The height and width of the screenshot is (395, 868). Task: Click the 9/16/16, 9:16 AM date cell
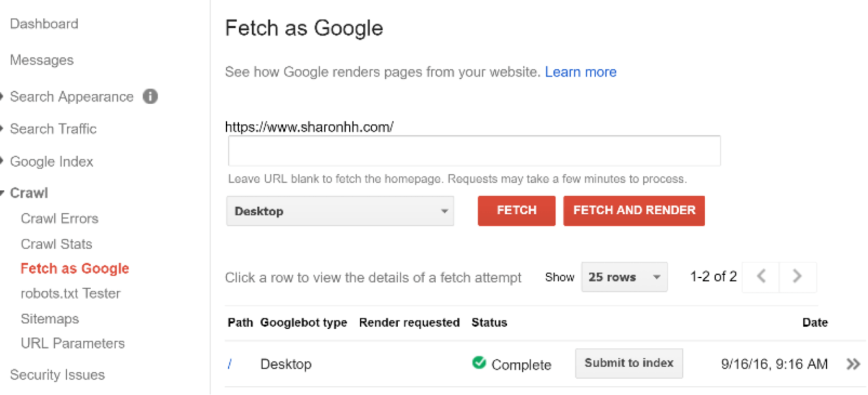774,364
